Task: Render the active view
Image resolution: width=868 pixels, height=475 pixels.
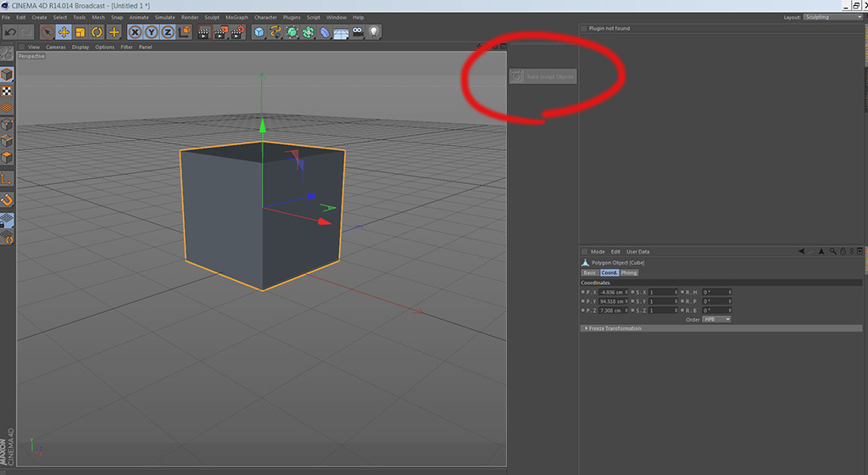Action: [204, 32]
